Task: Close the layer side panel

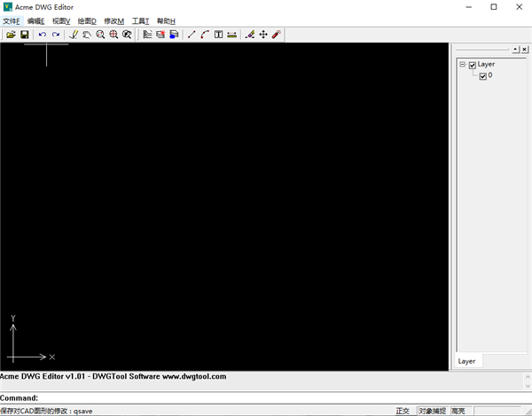Action: pos(526,49)
